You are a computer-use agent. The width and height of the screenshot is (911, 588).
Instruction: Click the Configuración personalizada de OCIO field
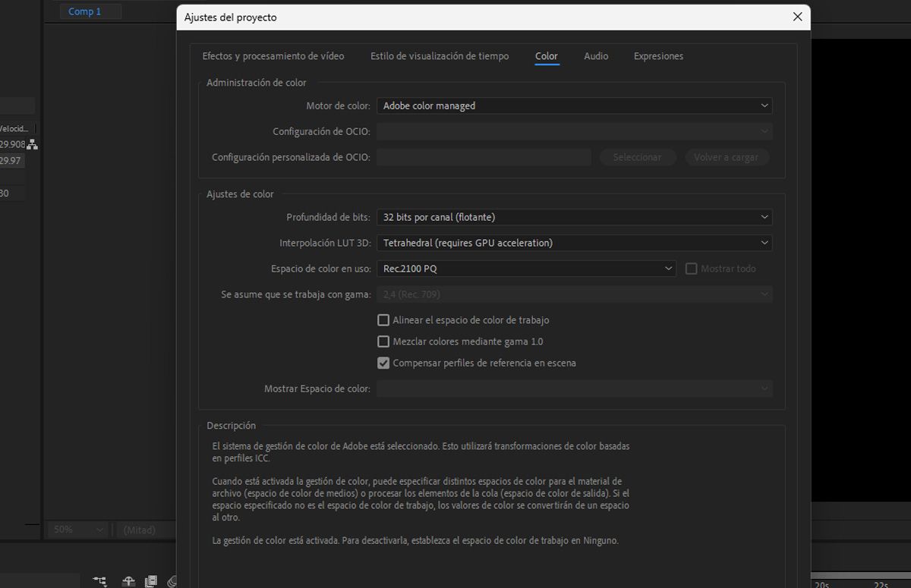484,157
